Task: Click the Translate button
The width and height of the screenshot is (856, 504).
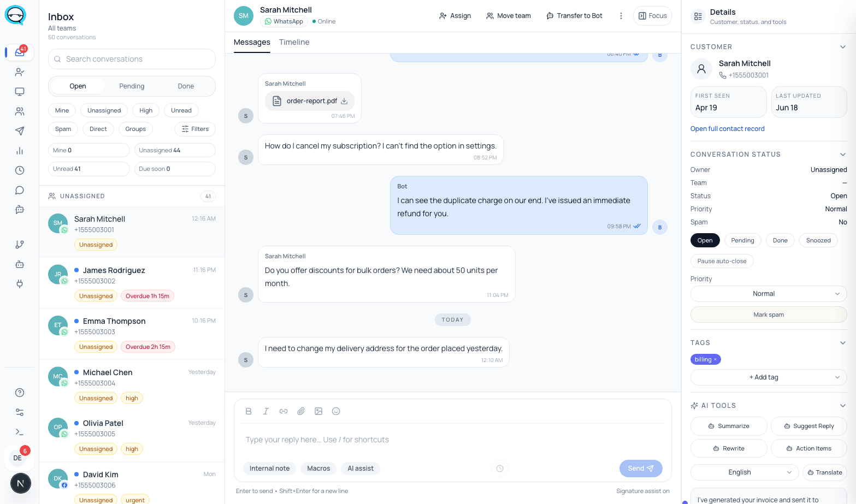Action: (825, 472)
